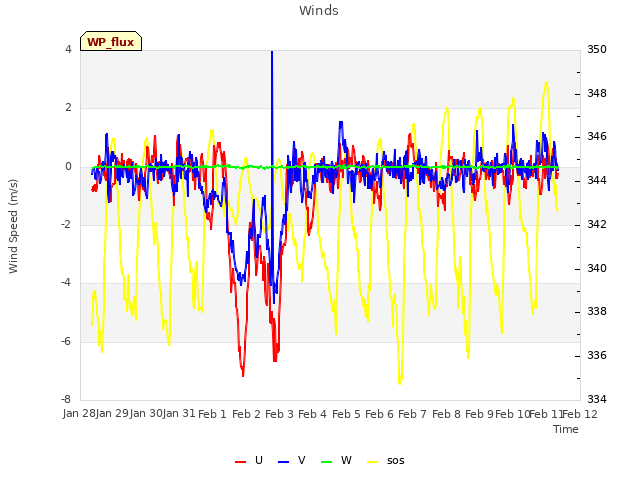Screen dimensions: 640x480
Task: Click the '-6' left axis tick label
Action: 66,341
